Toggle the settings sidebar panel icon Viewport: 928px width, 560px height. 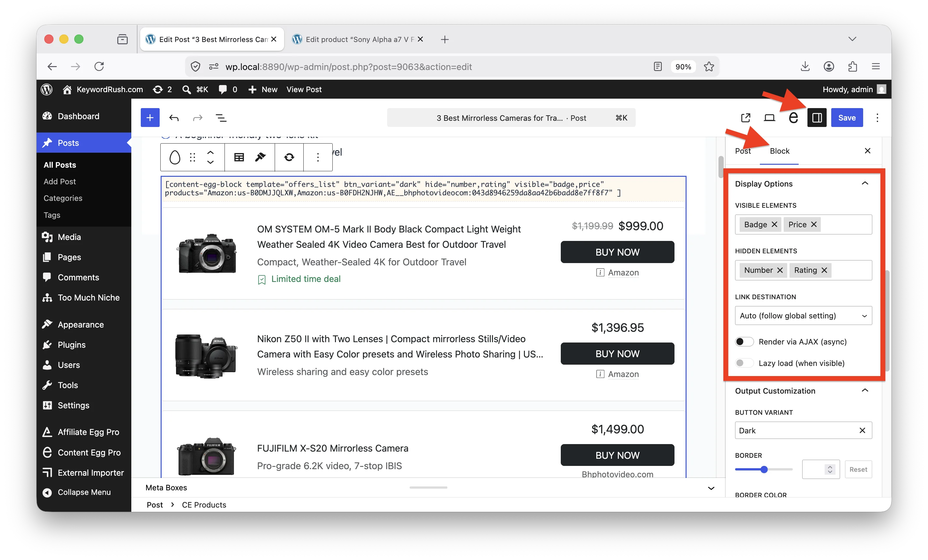(x=817, y=118)
